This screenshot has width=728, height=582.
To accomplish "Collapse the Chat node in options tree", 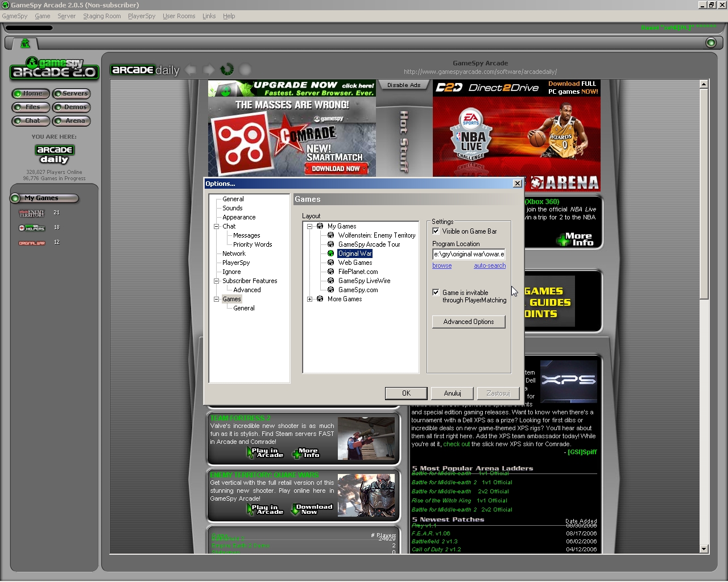I will tap(216, 226).
